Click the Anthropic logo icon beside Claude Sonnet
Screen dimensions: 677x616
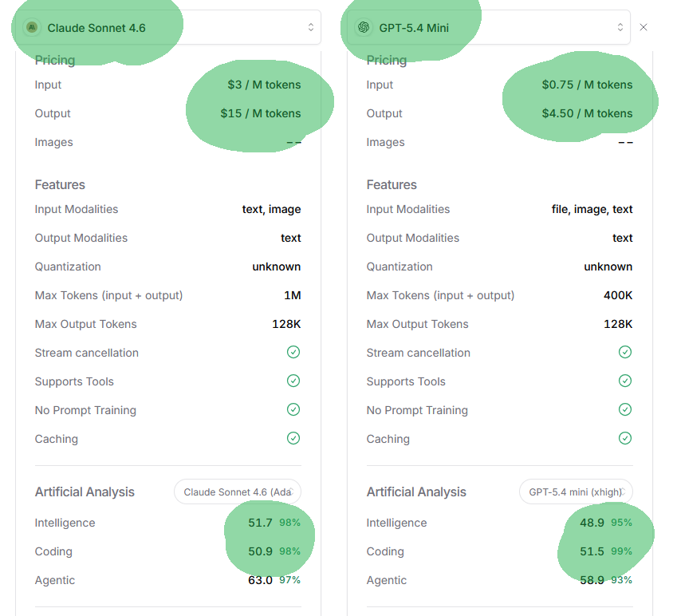point(32,28)
